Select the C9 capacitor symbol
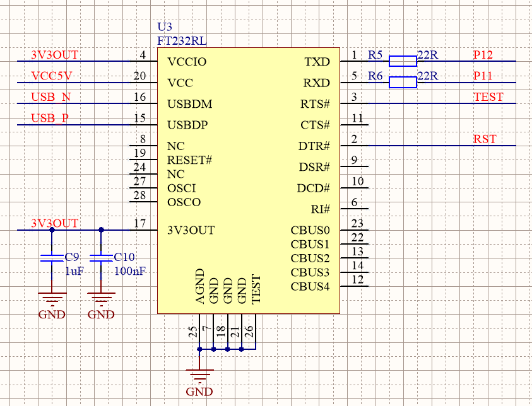Viewport: 532px width, 406px height. click(x=52, y=258)
